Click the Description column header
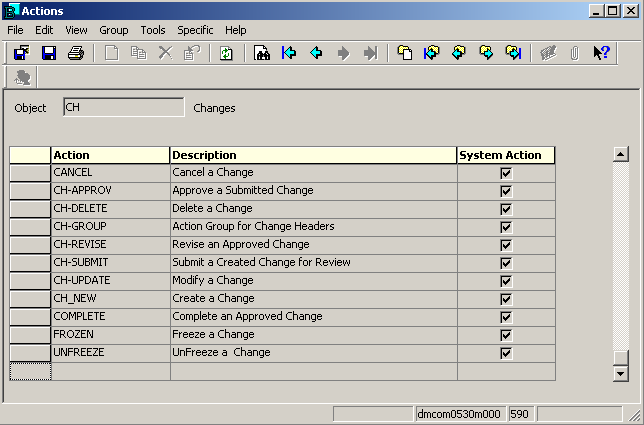 313,155
